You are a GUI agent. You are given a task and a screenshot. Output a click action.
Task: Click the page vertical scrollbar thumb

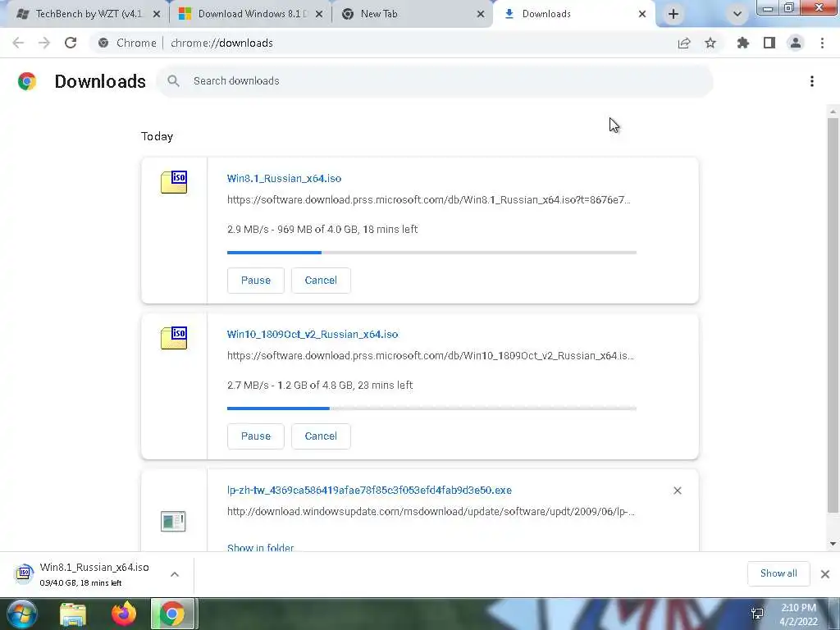click(833, 315)
